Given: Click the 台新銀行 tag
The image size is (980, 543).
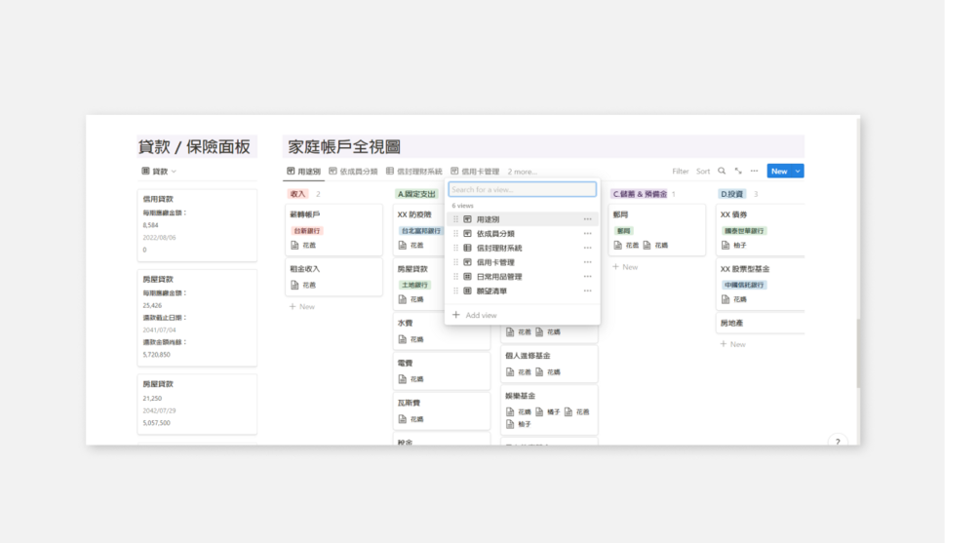Looking at the screenshot, I should click(307, 231).
